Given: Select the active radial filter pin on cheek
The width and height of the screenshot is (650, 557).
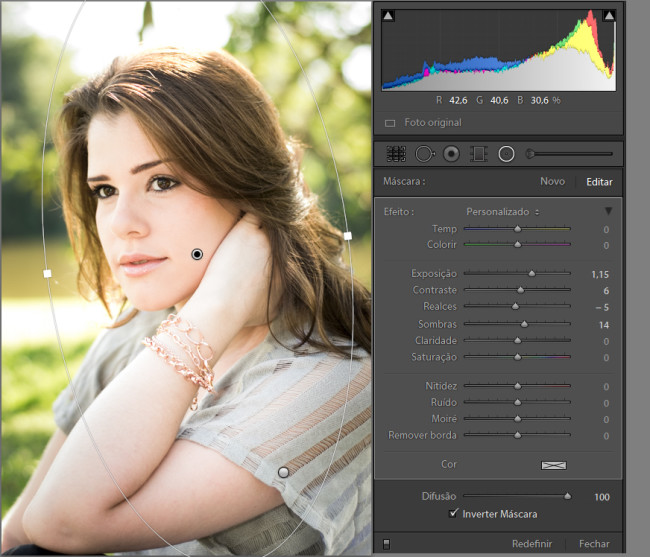Looking at the screenshot, I should 197,254.
